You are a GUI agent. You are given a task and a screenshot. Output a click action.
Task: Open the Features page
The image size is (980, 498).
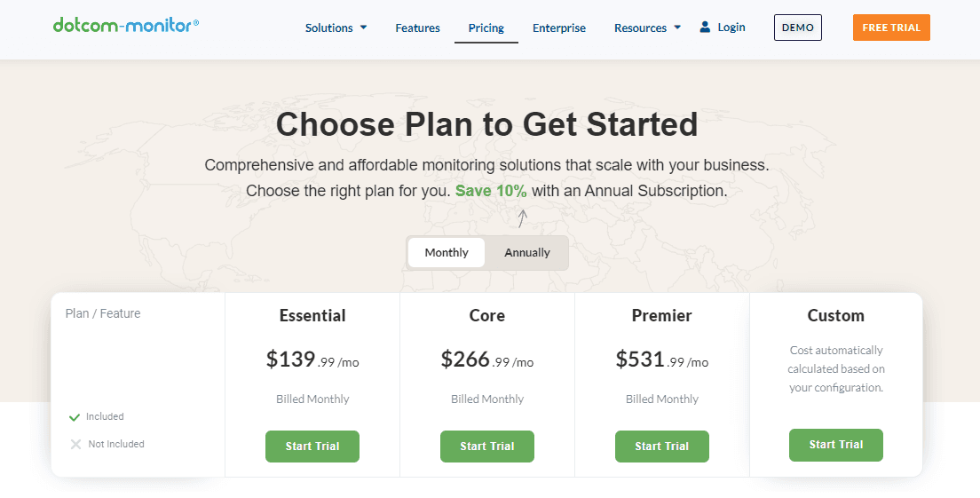click(x=417, y=28)
